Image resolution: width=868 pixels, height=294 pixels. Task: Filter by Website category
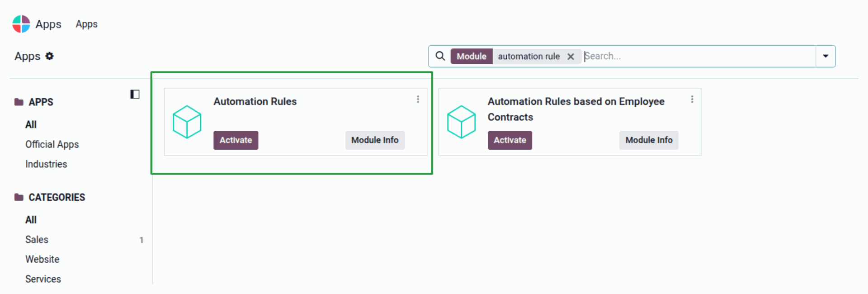point(42,260)
